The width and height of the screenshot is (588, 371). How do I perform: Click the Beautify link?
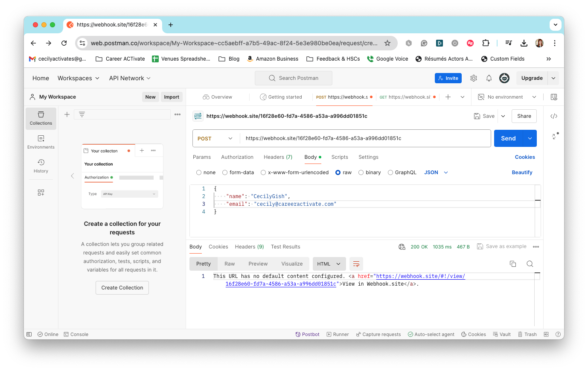point(522,172)
